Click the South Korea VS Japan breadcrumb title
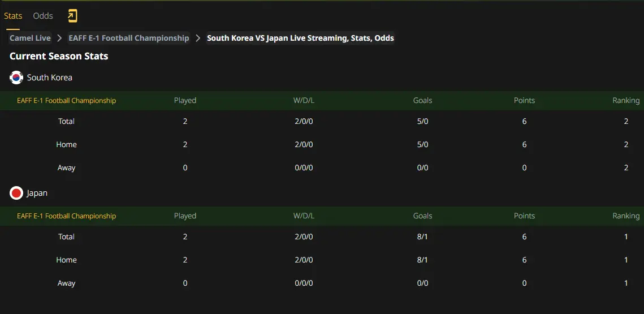Screen dimensions: 644x314 [300, 38]
